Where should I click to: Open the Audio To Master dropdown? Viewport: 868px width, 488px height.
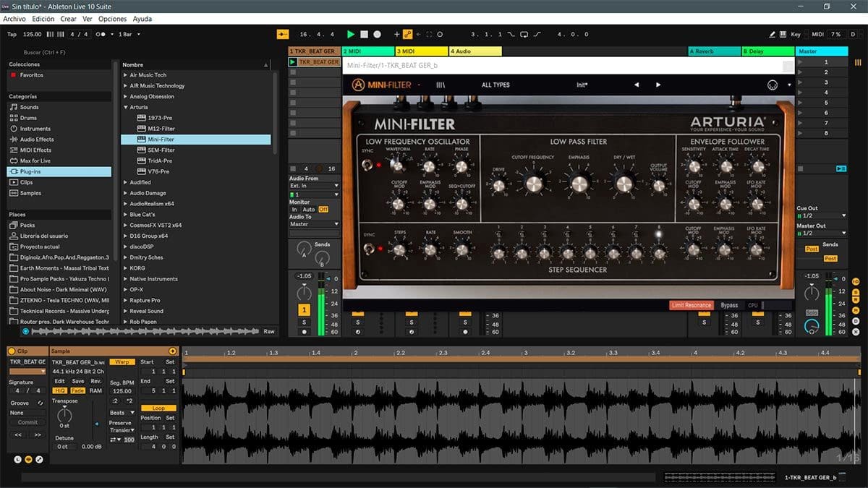(314, 224)
